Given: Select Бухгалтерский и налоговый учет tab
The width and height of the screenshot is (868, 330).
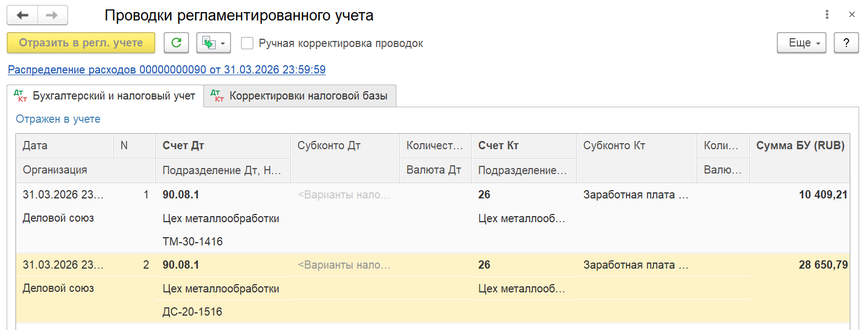Looking at the screenshot, I should (x=105, y=96).
